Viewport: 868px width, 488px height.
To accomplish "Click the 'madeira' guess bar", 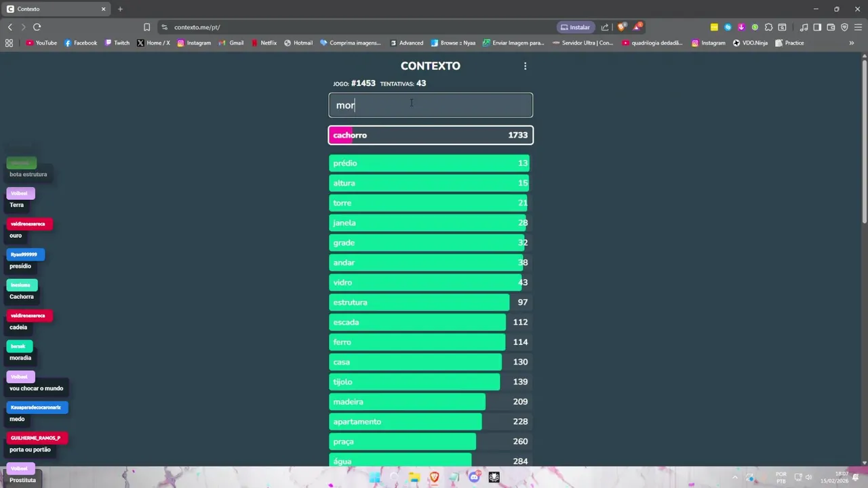I will point(429,401).
